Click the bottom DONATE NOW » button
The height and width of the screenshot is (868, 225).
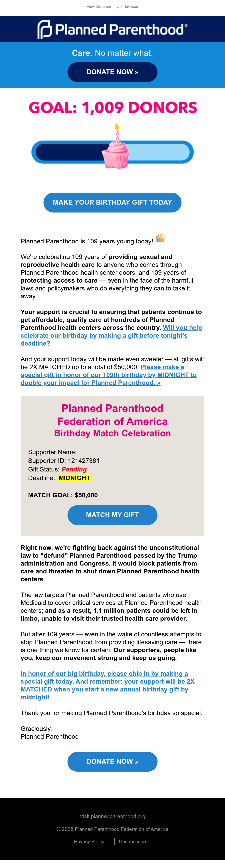[112, 762]
